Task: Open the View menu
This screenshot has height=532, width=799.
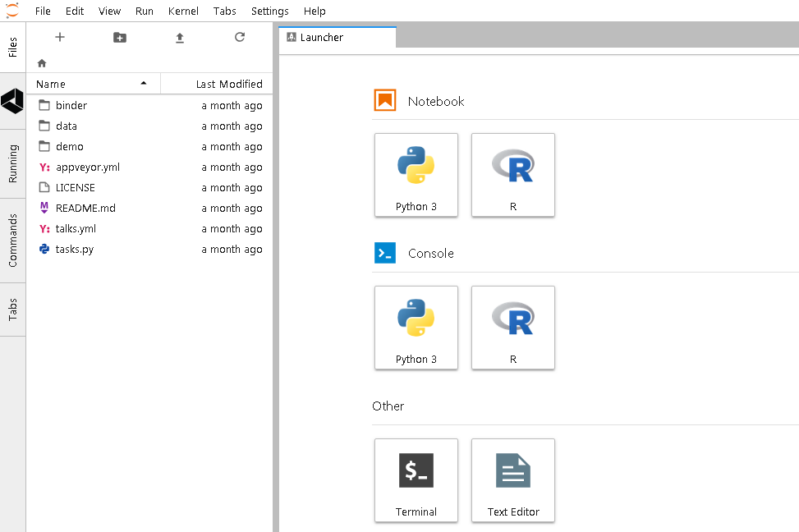Action: click(109, 11)
